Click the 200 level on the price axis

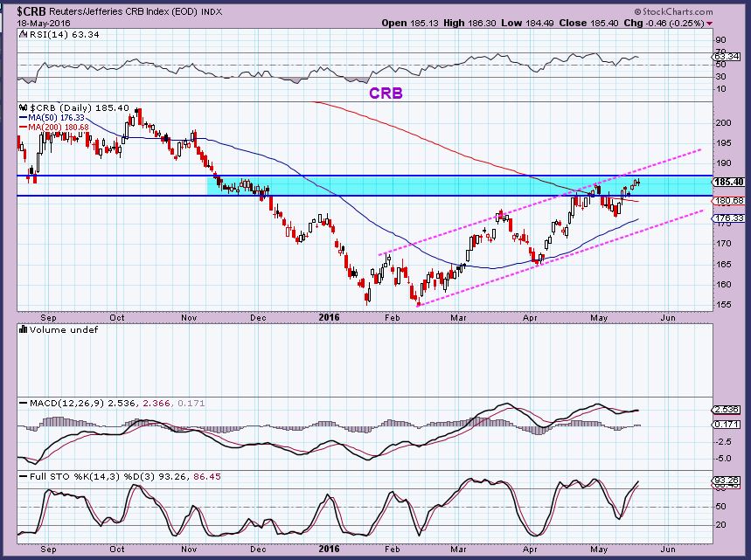click(723, 123)
